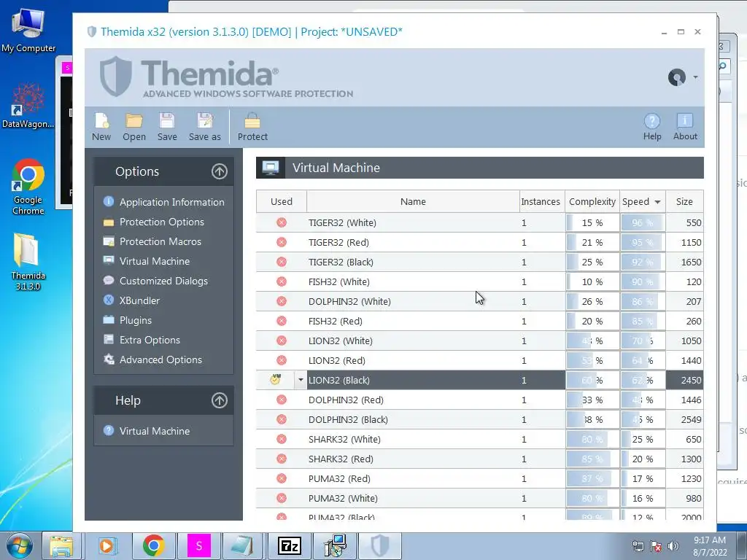
Task: Sort by the Instances column header
Action: click(541, 201)
